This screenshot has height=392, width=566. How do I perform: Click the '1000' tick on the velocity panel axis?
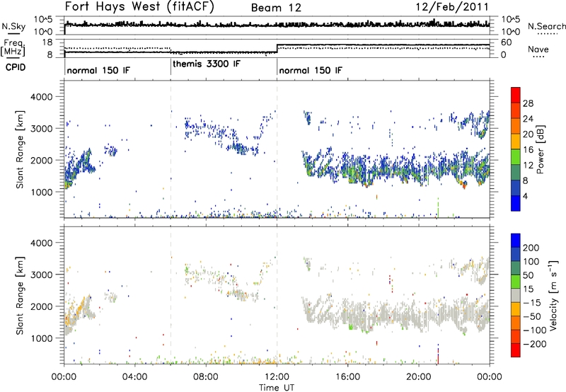tap(42, 338)
